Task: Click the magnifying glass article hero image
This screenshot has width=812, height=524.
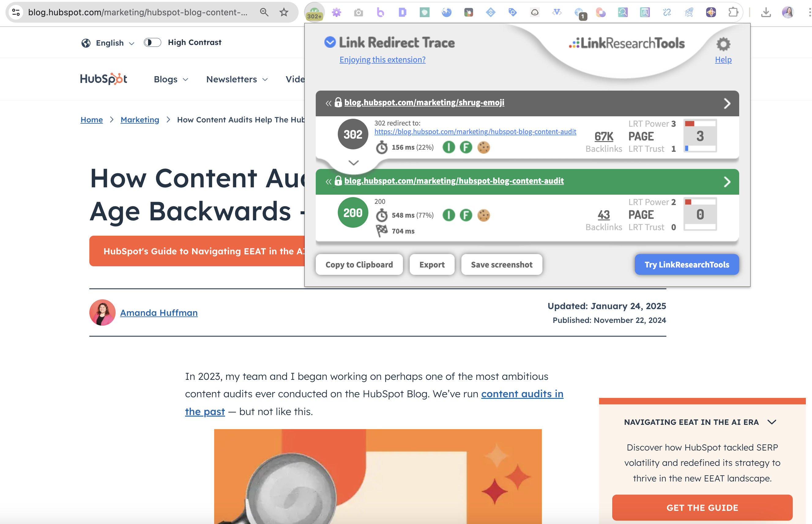Action: pyautogui.click(x=378, y=476)
